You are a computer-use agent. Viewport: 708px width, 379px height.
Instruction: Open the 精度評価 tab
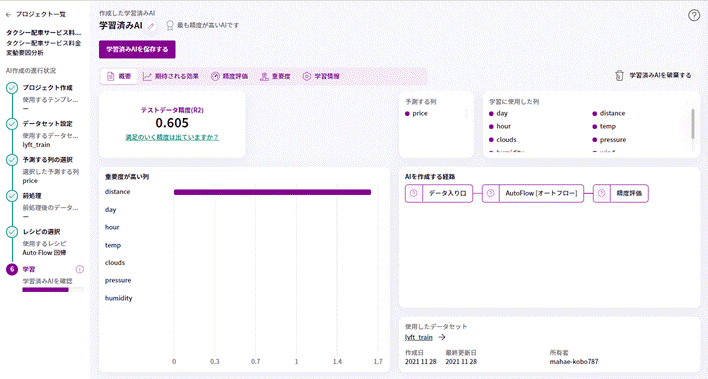coord(229,76)
